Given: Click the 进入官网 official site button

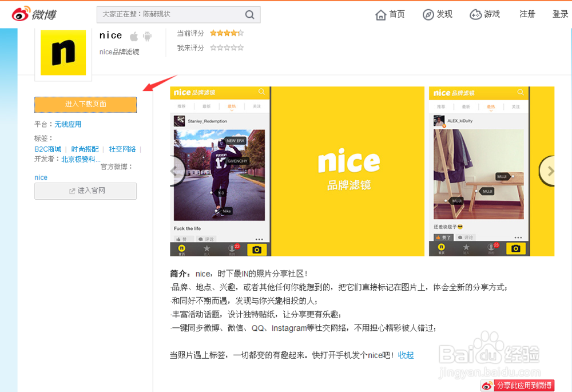Looking at the screenshot, I should [85, 191].
